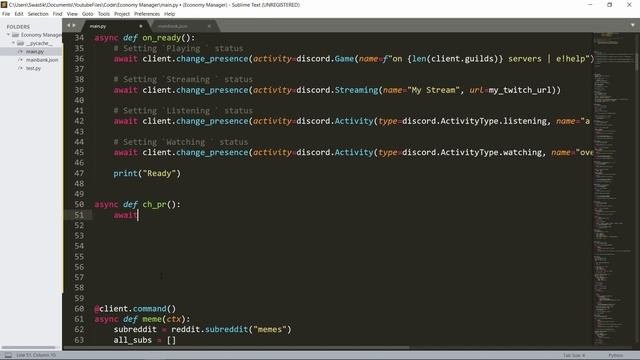Screen dimensions: 640x360
Task: Open the Python syntax selector
Action: [616, 356]
